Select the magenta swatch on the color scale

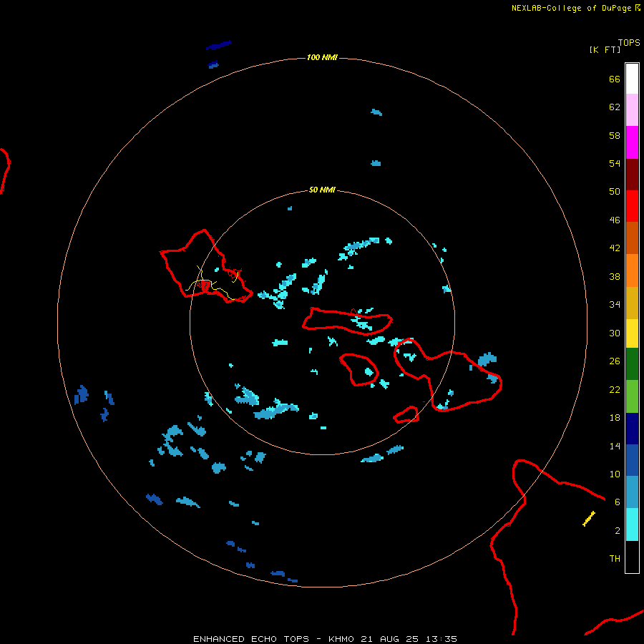tap(632, 142)
